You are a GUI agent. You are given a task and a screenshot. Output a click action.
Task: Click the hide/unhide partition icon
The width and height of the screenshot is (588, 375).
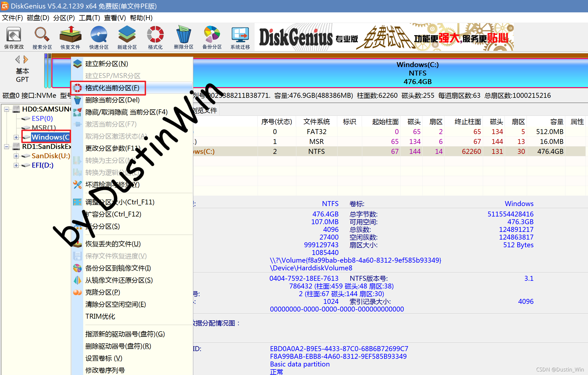click(x=77, y=112)
